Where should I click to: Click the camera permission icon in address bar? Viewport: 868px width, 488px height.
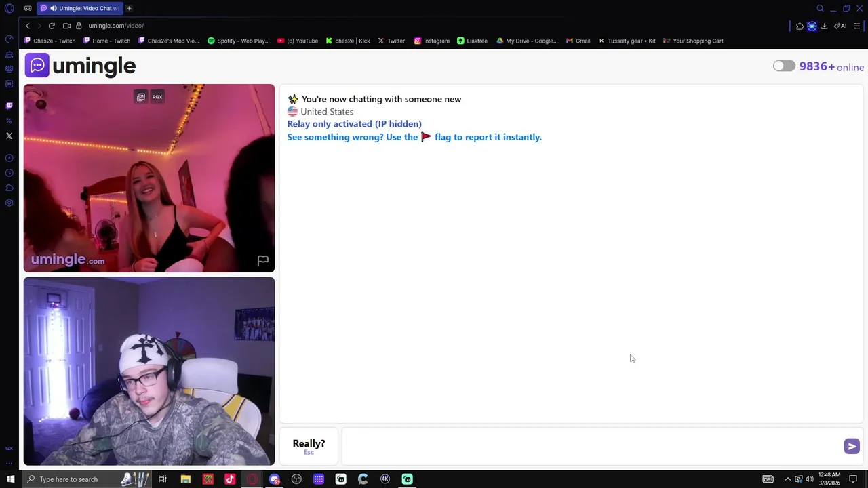point(66,26)
